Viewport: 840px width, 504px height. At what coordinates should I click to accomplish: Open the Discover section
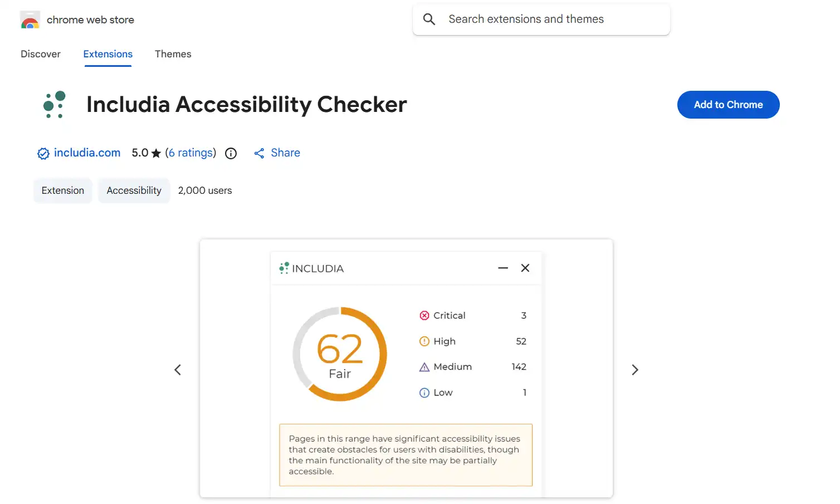[x=40, y=53]
